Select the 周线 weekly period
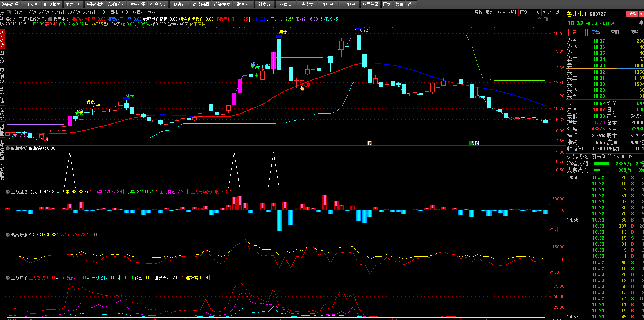644x320 pixels. (114, 12)
